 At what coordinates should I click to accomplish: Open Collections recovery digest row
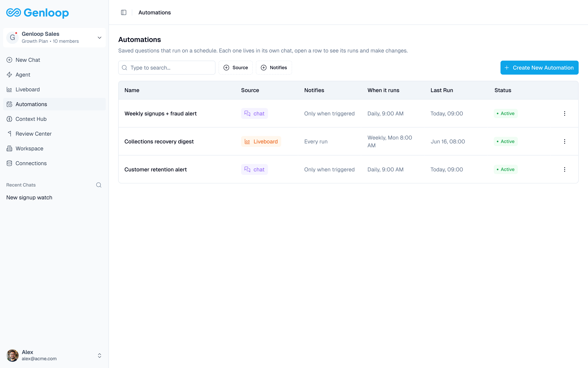coord(348,141)
